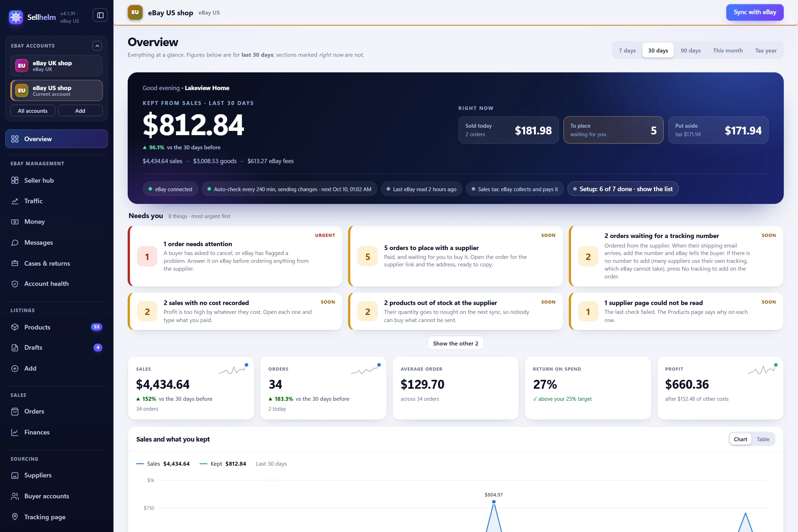Select the 7 days range
This screenshot has height=532, width=798.
pos(627,50)
